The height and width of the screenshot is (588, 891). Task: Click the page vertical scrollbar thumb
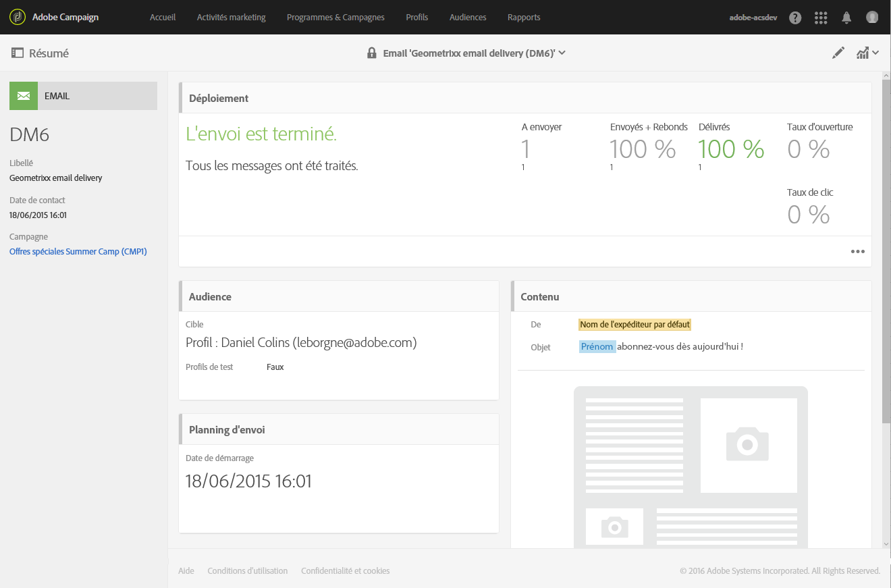[x=886, y=253]
